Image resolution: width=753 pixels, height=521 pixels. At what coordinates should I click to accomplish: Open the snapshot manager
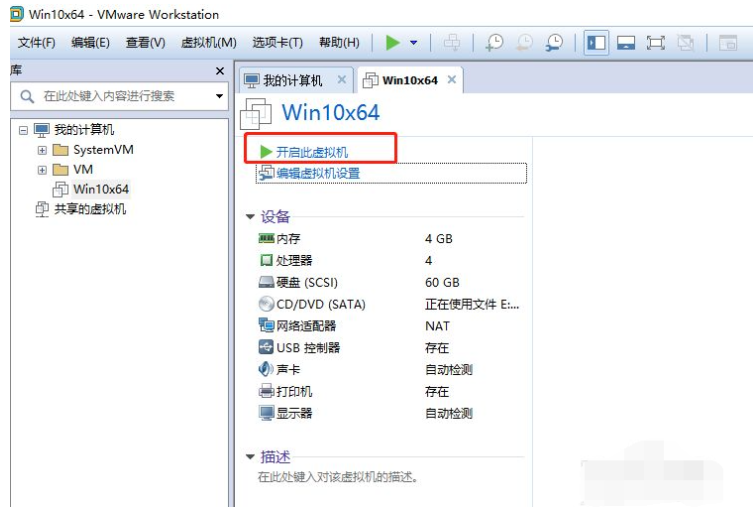pos(554,43)
